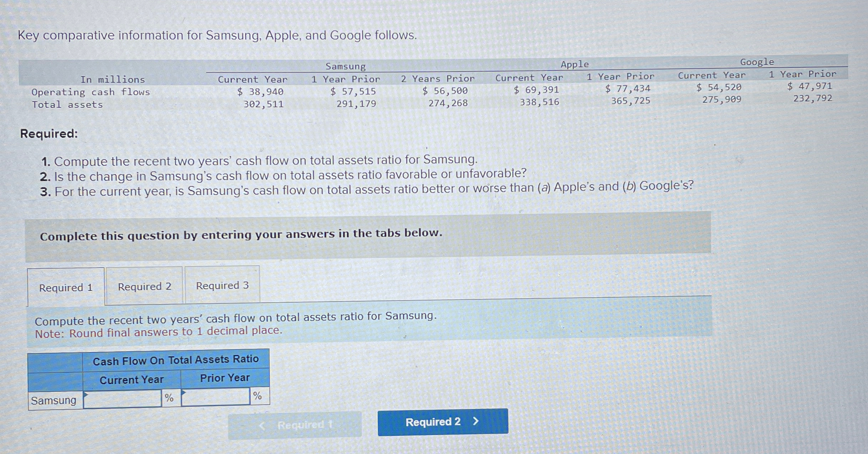Open the Required 1 tab
The image size is (868, 454).
pyautogui.click(x=66, y=287)
